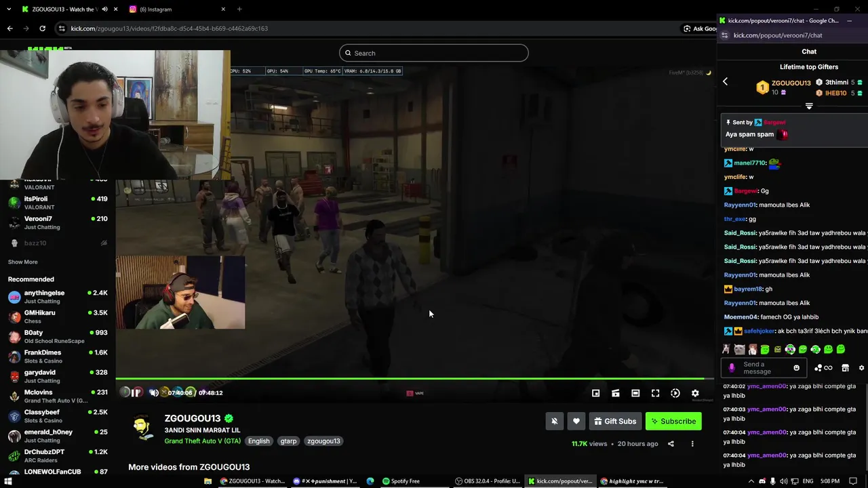Image resolution: width=868 pixels, height=488 pixels.
Task: Click the pinned message from Bargewi
Action: (794, 129)
